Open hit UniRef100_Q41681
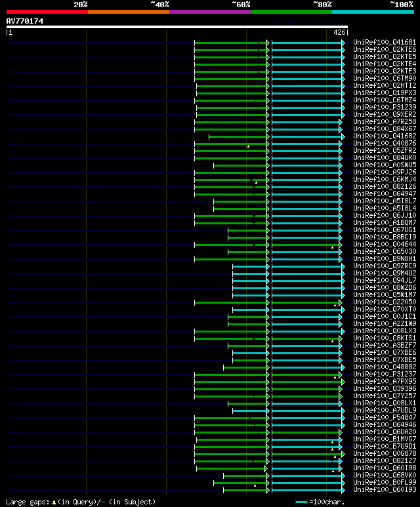 [x=385, y=43]
